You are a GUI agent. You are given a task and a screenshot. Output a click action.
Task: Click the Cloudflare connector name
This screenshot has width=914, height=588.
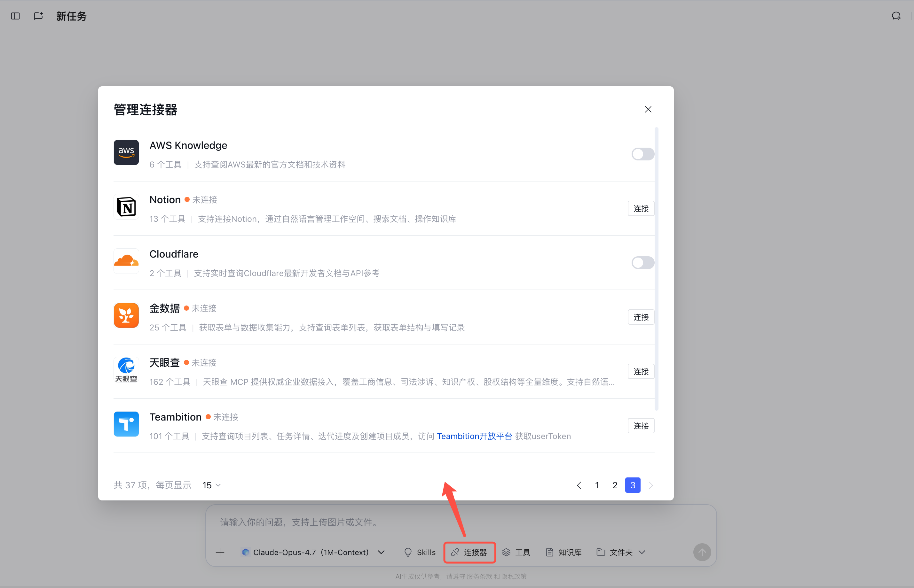[174, 254]
